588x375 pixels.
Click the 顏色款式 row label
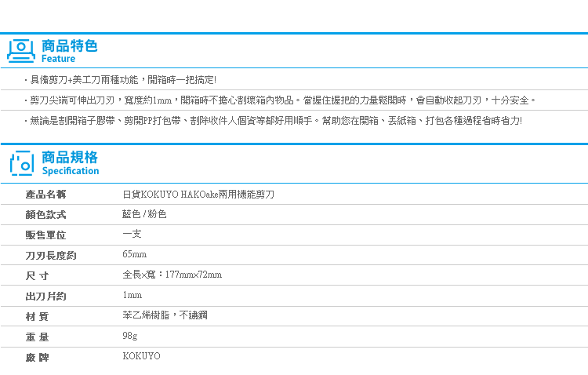point(45,215)
